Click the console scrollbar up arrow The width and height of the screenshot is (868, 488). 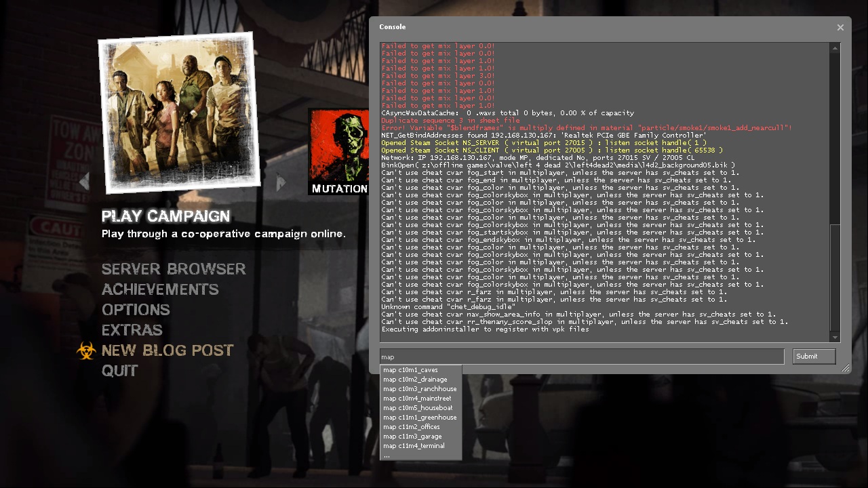click(x=835, y=47)
